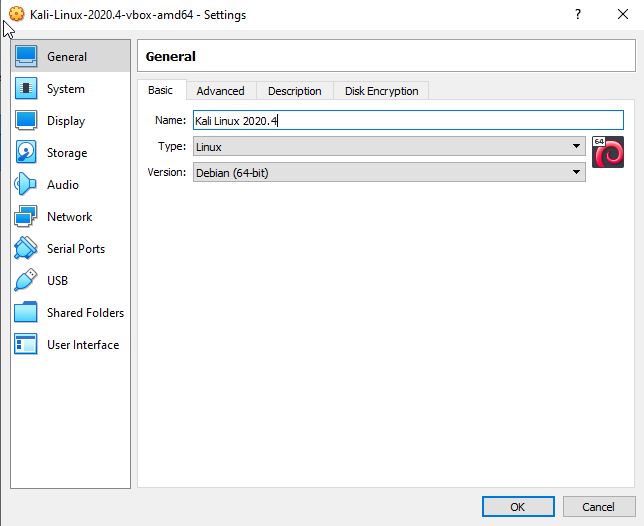Open the Disk Encryption tab

click(x=382, y=91)
